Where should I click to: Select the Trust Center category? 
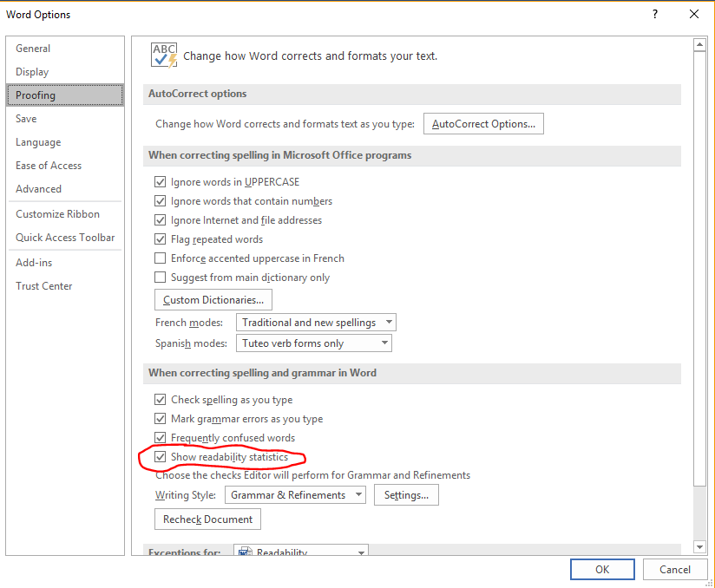click(x=44, y=286)
